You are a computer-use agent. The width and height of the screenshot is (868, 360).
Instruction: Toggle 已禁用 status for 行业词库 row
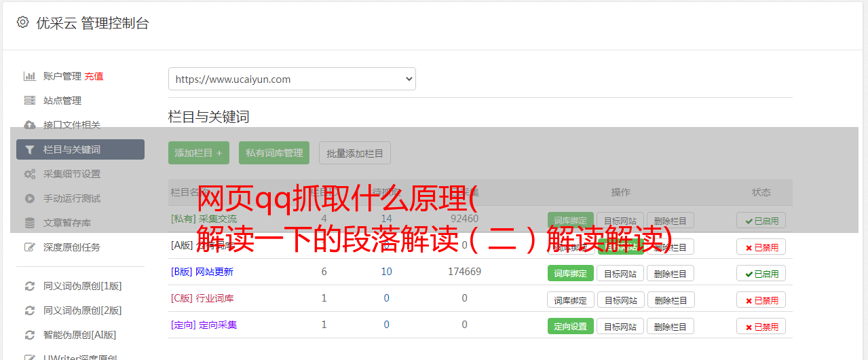[x=761, y=300]
